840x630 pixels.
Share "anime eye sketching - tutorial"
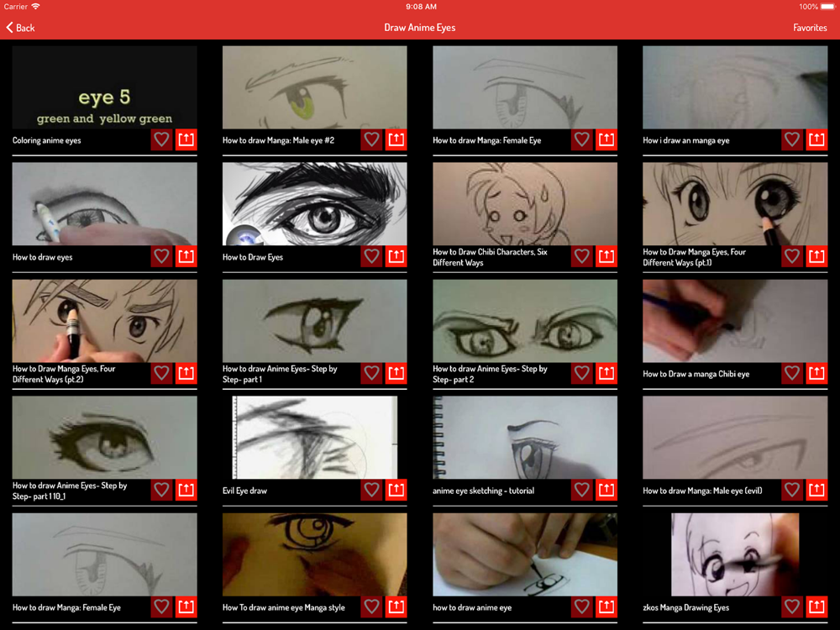pyautogui.click(x=606, y=491)
